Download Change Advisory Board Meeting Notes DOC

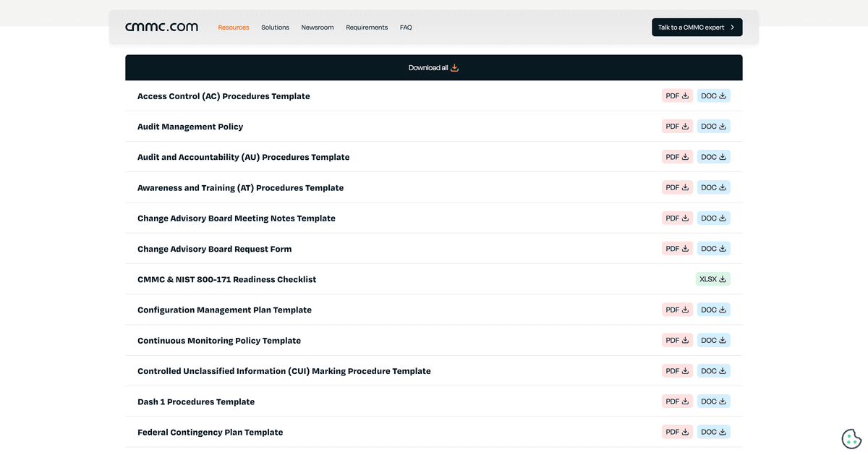pos(713,218)
